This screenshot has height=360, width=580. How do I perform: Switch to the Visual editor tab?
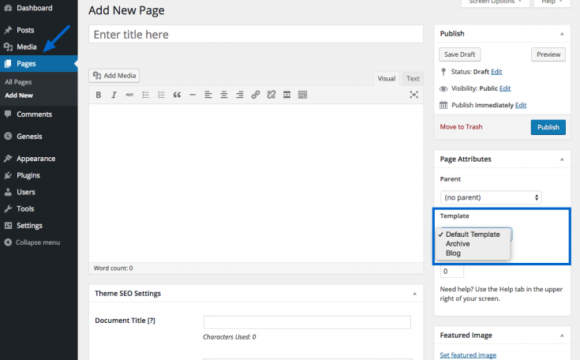[x=386, y=78]
